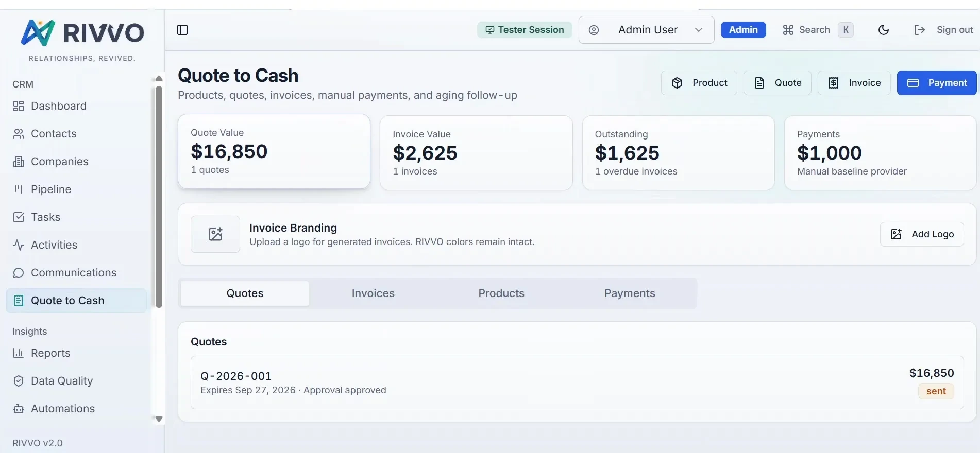Open Activities in the sidebar
The height and width of the screenshot is (453, 980).
coord(76,245)
